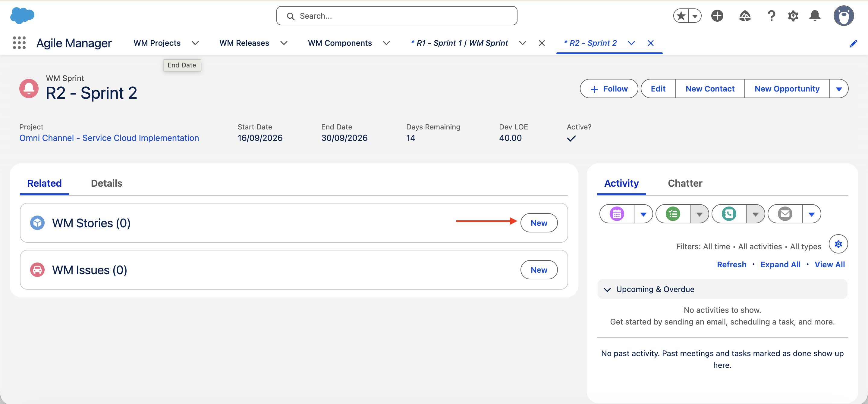Create a new WM Issue
This screenshot has height=404, width=868.
(539, 270)
